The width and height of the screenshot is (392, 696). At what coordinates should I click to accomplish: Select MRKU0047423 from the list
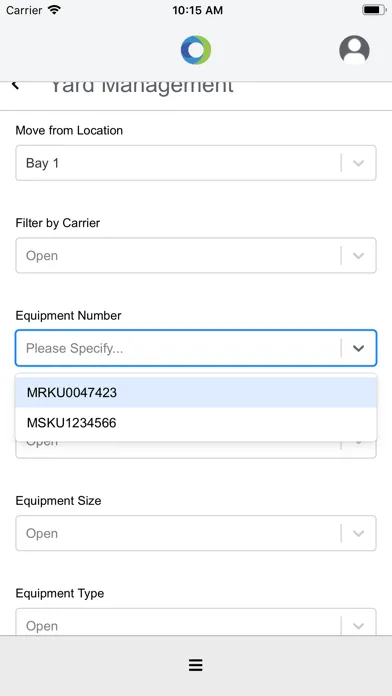coord(196,392)
